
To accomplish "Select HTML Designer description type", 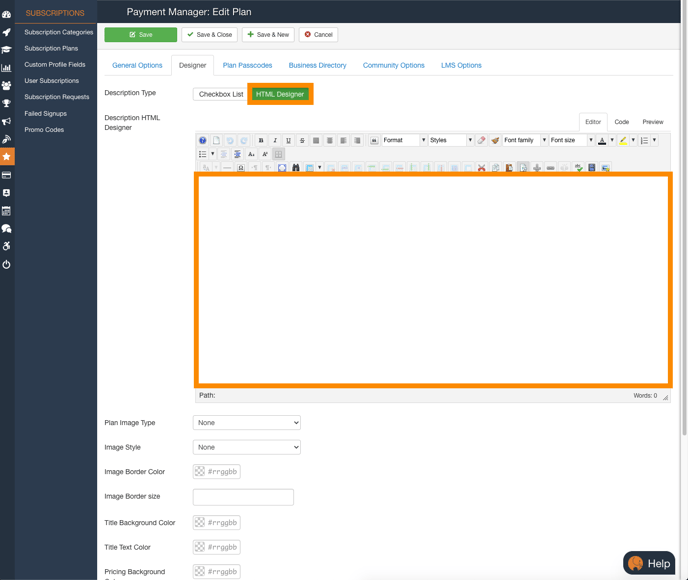I will [280, 94].
